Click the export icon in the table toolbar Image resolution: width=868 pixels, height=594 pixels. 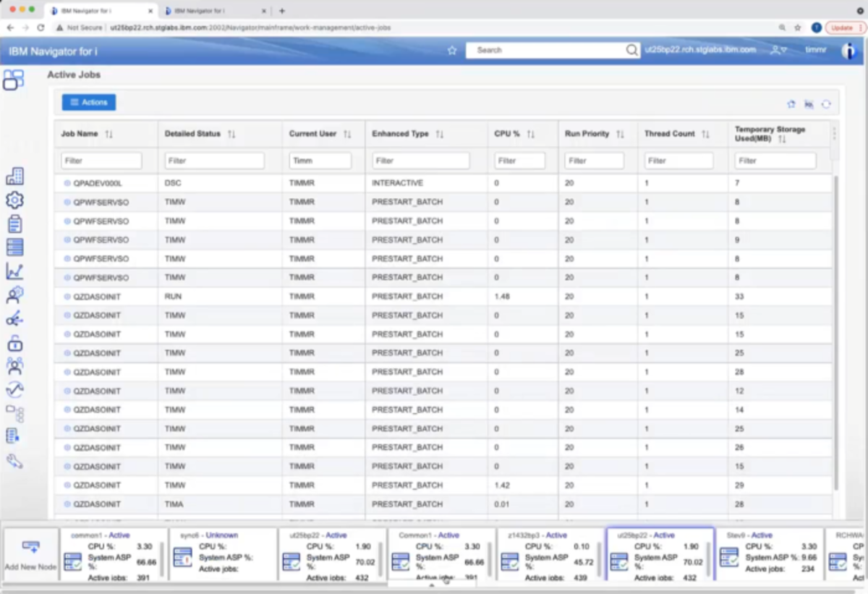(809, 104)
